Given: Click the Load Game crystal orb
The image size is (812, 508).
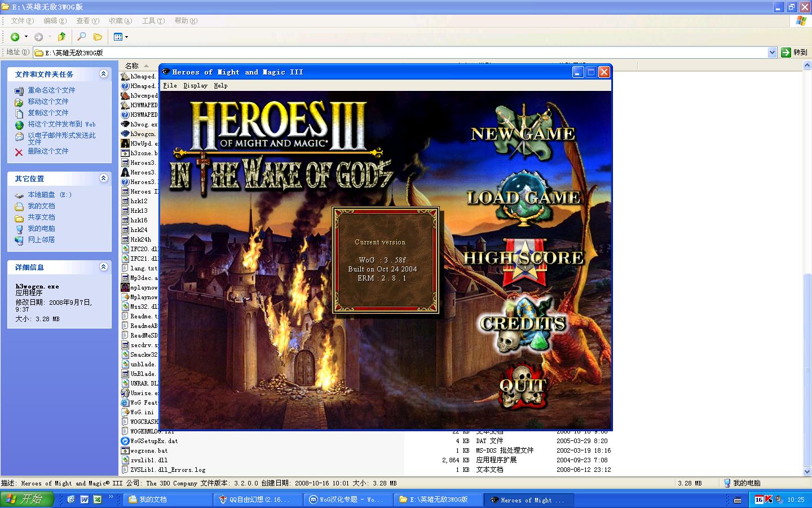Looking at the screenshot, I should [523, 198].
